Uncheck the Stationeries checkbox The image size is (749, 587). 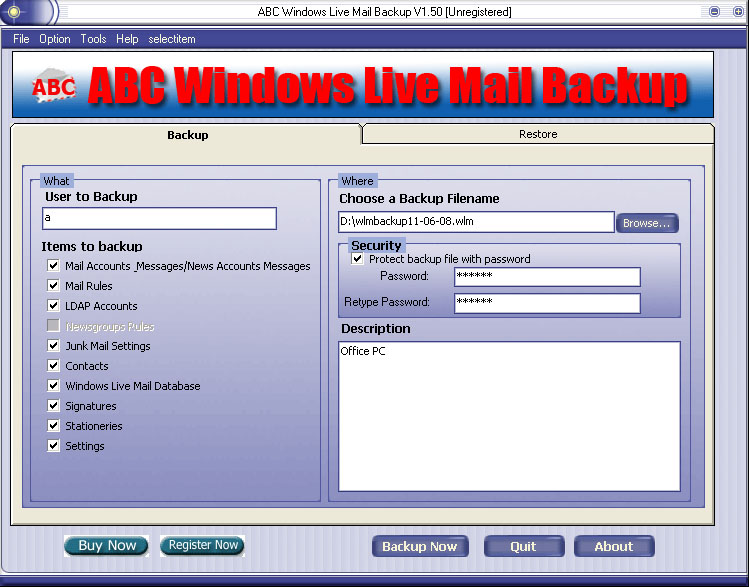tap(53, 426)
